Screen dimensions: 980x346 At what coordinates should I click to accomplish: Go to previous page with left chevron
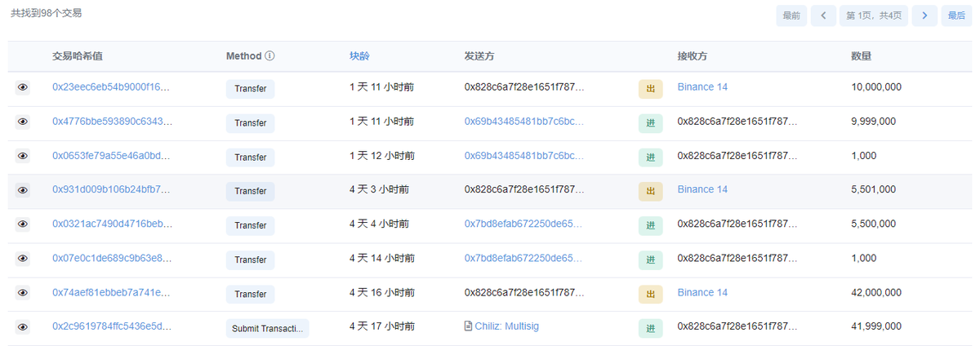click(823, 16)
